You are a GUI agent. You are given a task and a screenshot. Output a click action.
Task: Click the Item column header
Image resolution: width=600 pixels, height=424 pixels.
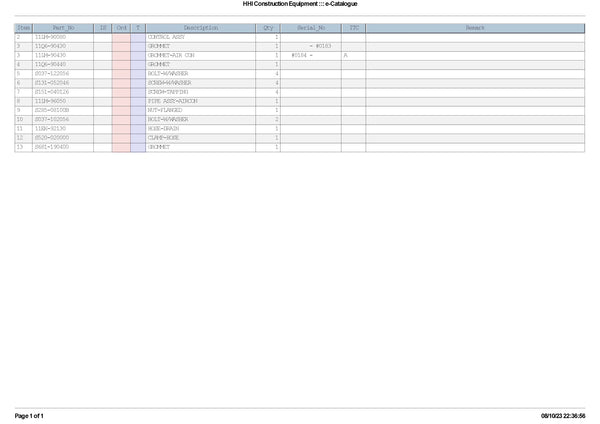click(23, 27)
